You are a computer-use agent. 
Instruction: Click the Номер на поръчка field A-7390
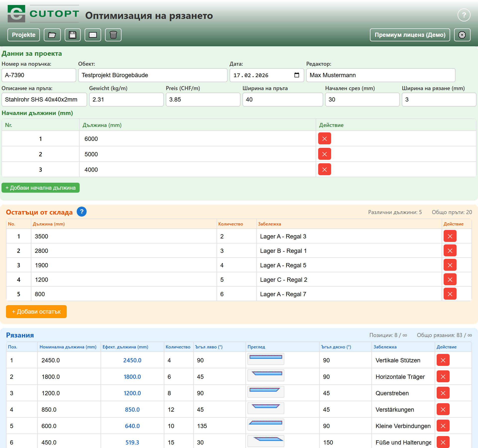point(39,75)
